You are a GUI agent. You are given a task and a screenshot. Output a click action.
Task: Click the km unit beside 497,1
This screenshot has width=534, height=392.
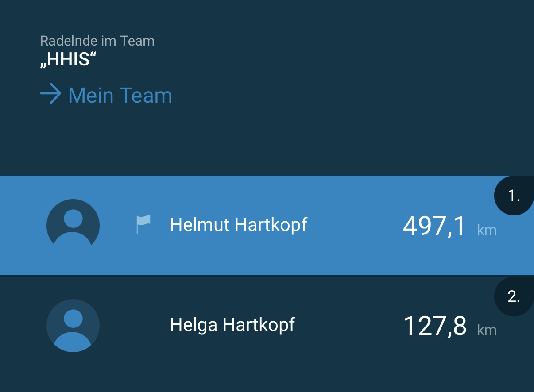(x=487, y=230)
